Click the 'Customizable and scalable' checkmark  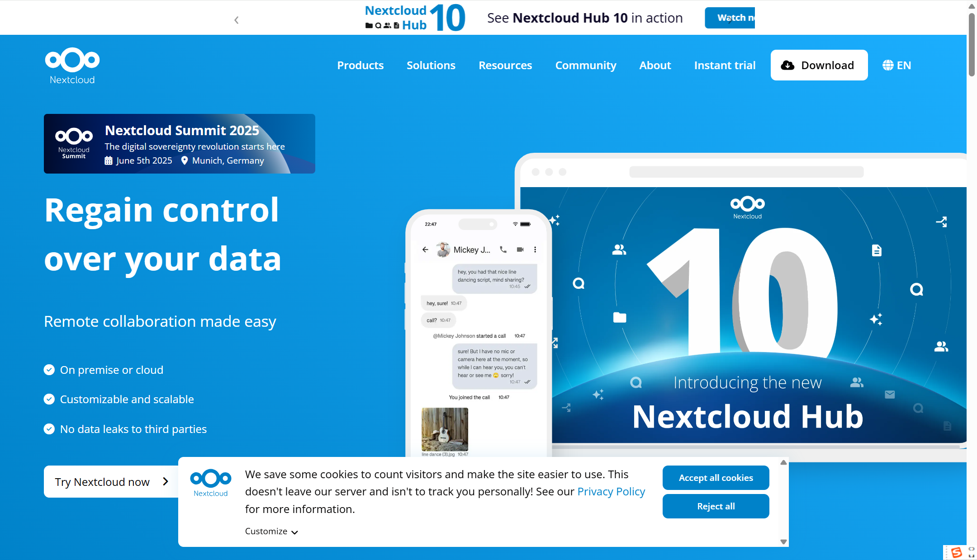49,399
